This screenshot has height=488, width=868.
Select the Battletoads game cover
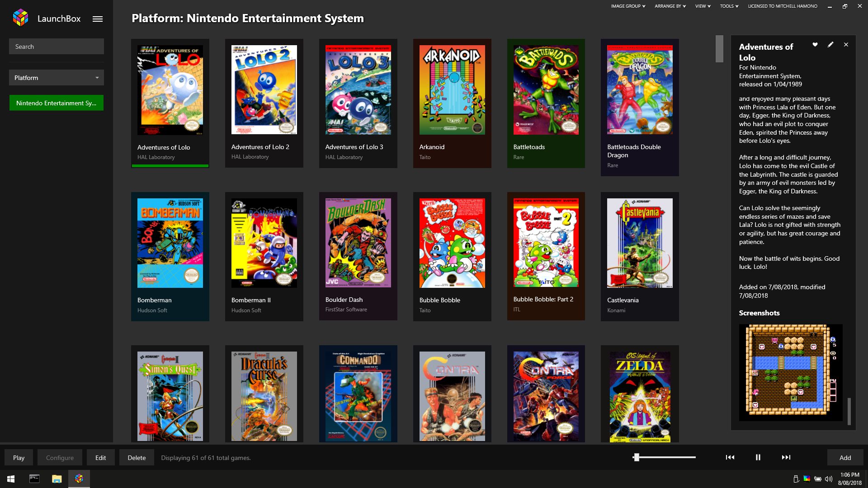pyautogui.click(x=546, y=90)
